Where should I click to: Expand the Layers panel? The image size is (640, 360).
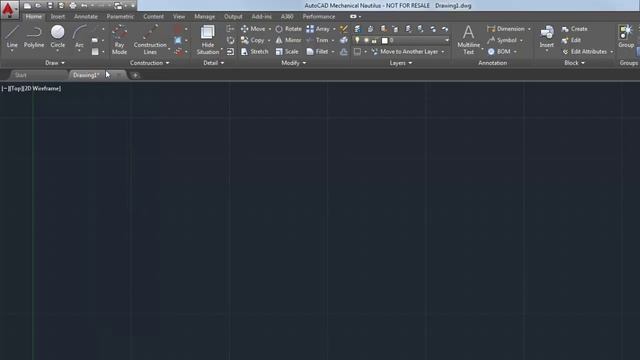tap(400, 63)
